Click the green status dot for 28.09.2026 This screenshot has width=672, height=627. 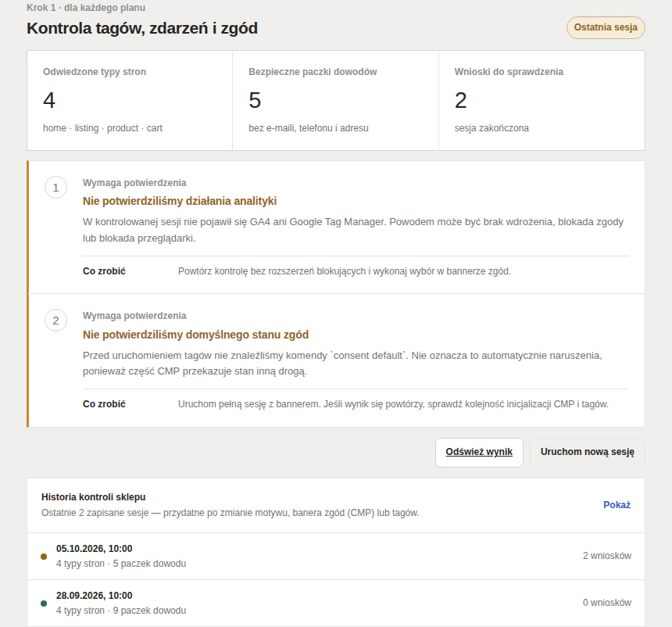(x=44, y=604)
